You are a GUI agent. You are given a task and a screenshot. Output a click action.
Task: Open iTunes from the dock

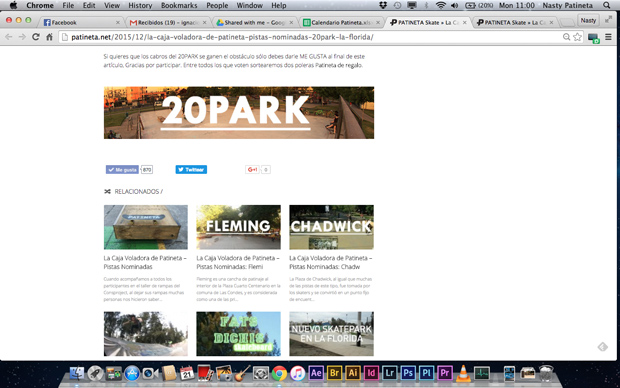[298, 373]
